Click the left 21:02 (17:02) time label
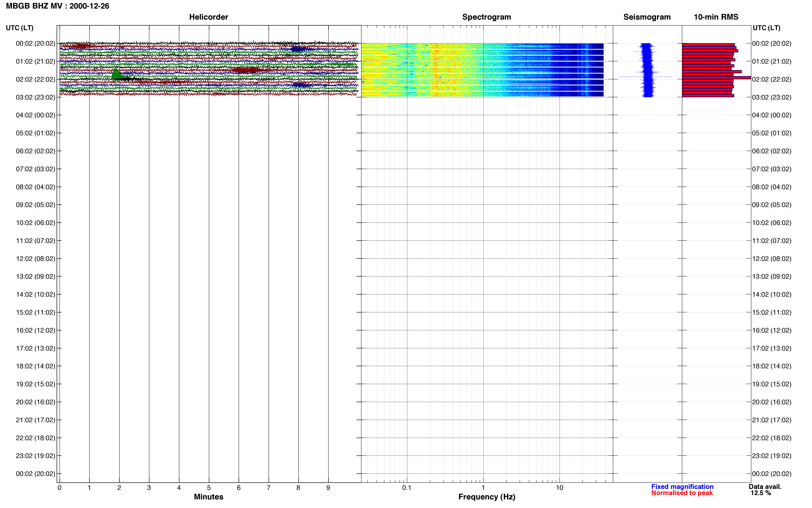The image size is (812, 508). [36, 420]
